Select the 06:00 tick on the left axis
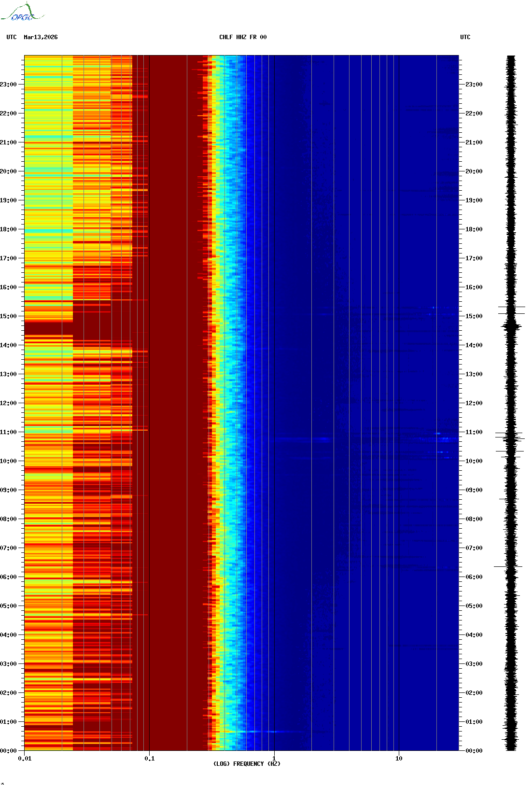 (9, 577)
